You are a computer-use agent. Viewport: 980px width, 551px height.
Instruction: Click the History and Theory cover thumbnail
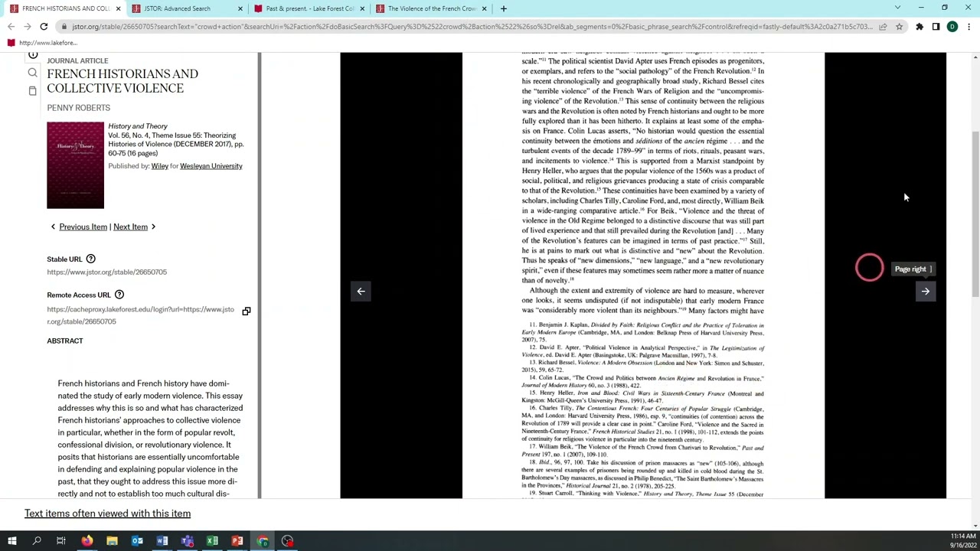[x=75, y=165]
